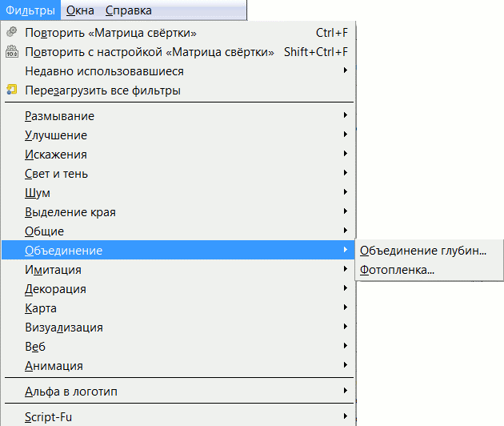Screen dimensions: 504x426
Task: Open the Справка menu
Action: pyautogui.click(x=128, y=10)
